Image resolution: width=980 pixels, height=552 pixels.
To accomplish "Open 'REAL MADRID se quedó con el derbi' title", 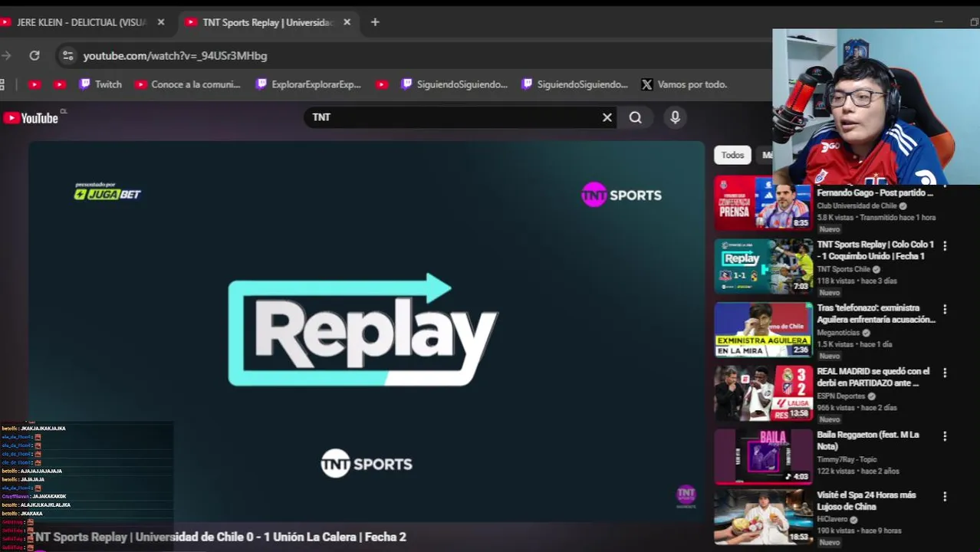I will 873,377.
